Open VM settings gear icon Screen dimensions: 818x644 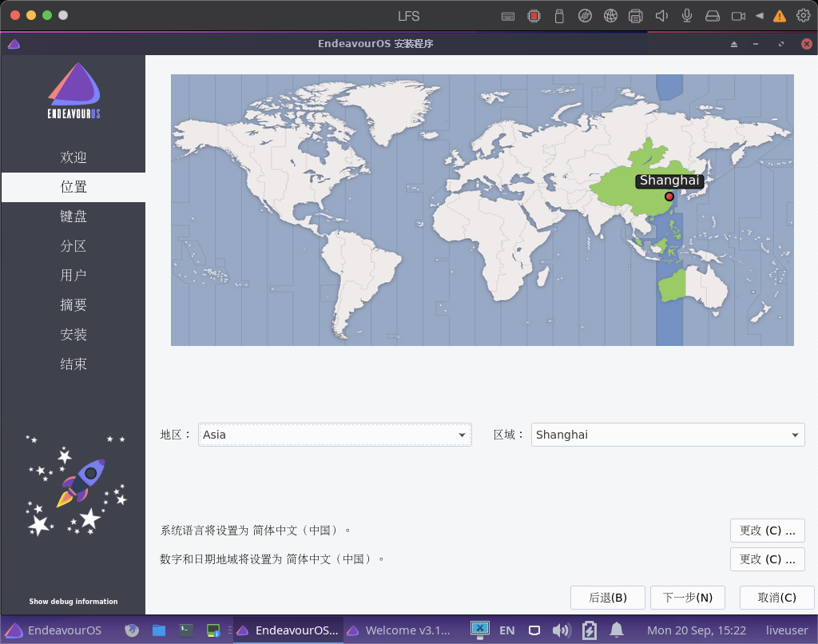804,16
